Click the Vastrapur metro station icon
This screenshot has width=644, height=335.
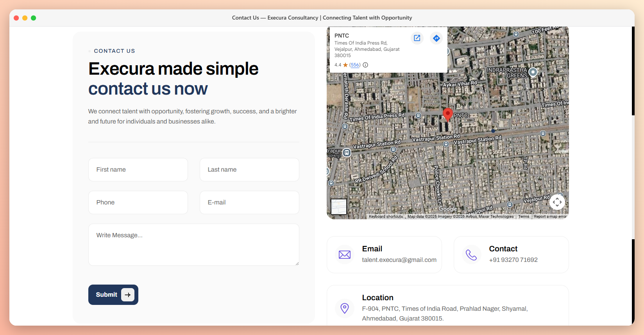coord(347,152)
